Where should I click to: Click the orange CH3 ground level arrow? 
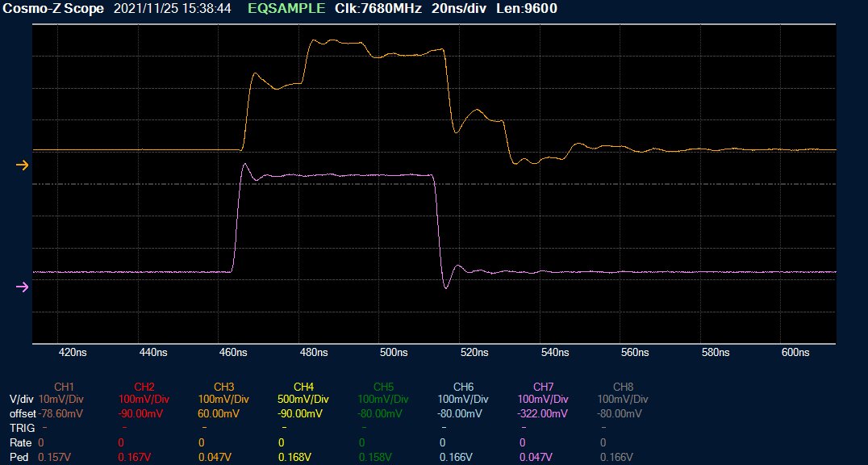(23, 165)
